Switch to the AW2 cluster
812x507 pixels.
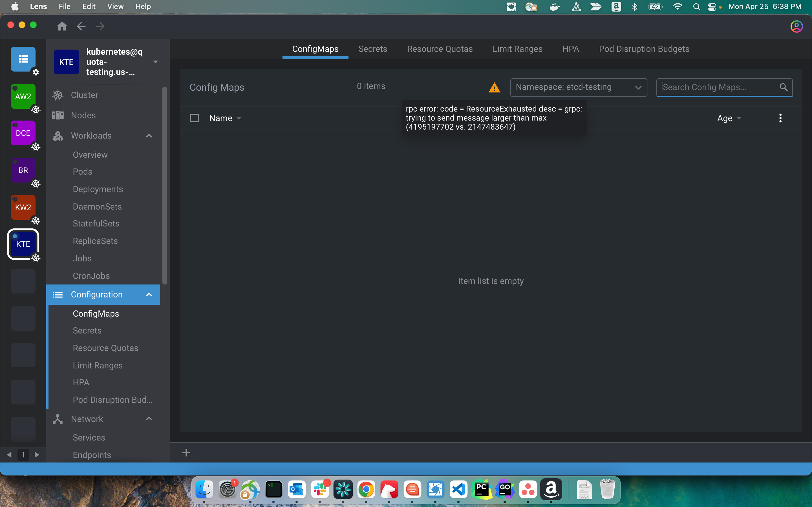[23, 96]
